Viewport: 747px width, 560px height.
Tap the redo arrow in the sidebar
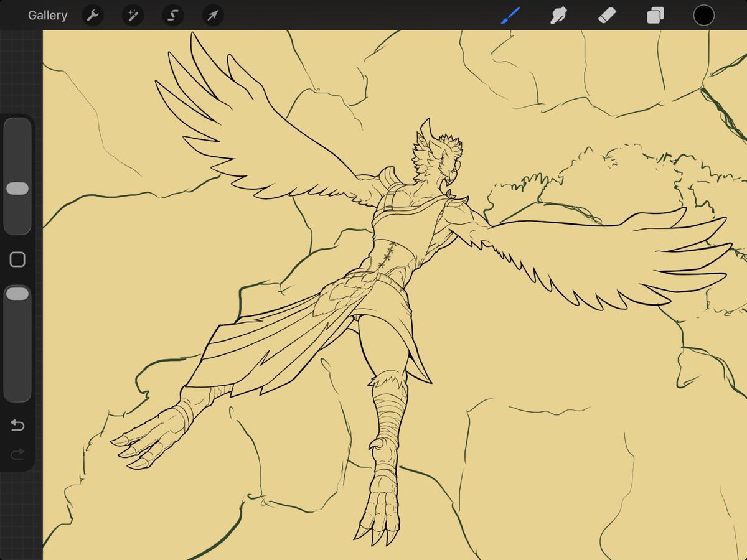(17, 453)
